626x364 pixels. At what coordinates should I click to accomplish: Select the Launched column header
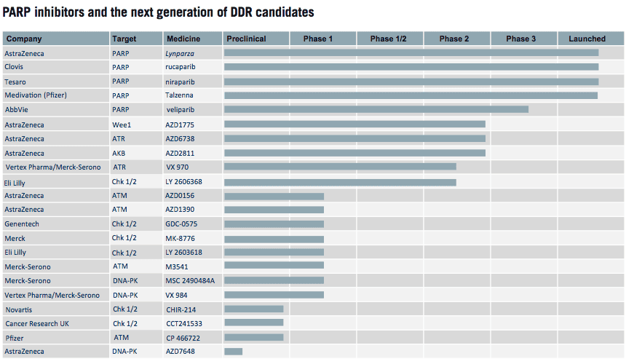pyautogui.click(x=587, y=39)
